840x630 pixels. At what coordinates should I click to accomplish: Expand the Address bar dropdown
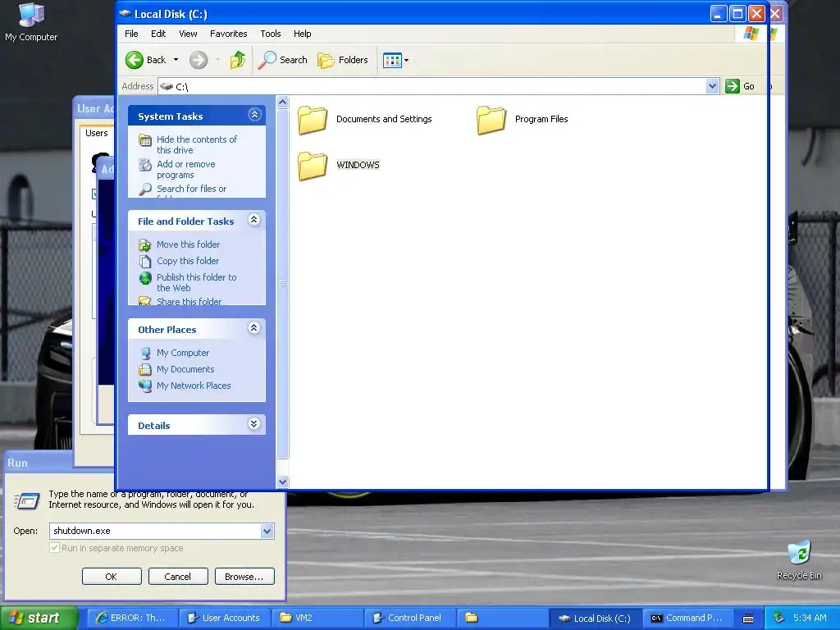coord(712,86)
